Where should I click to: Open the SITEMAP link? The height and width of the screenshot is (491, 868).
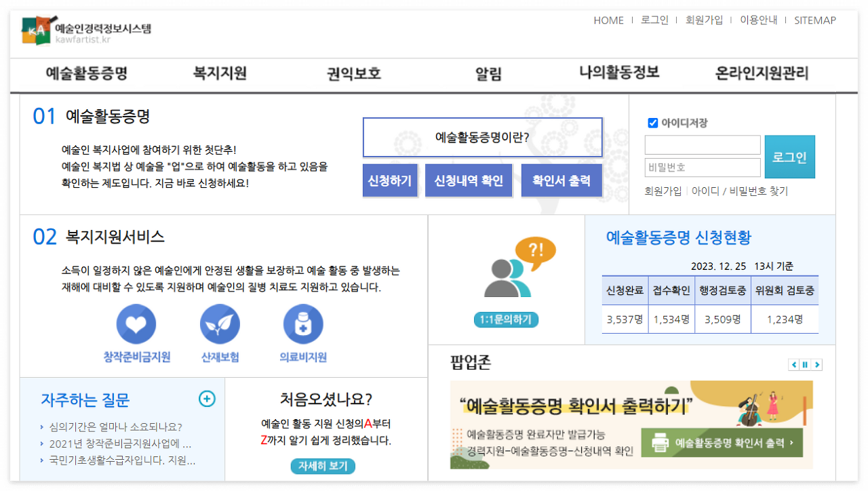[815, 20]
